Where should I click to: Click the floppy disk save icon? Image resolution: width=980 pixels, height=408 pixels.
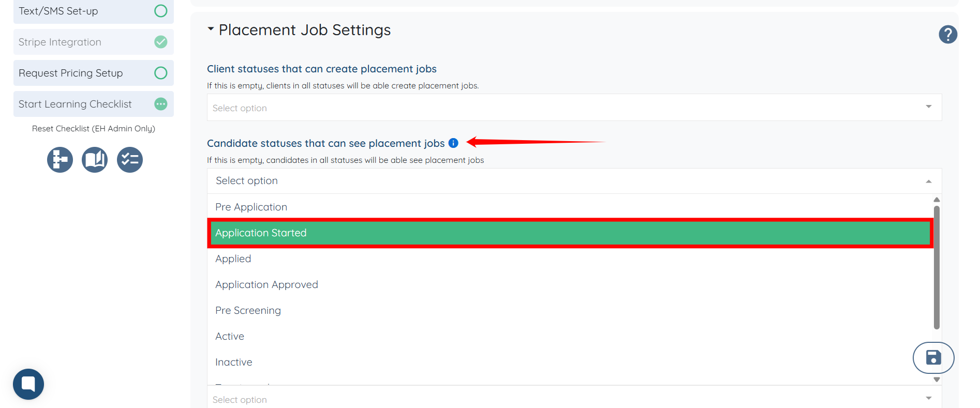933,357
